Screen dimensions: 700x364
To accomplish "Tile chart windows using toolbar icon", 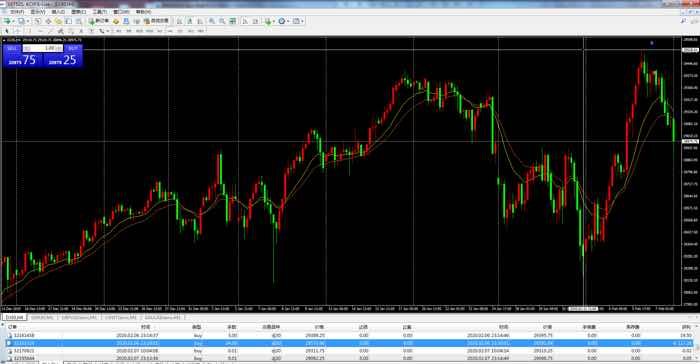I will click(233, 21).
